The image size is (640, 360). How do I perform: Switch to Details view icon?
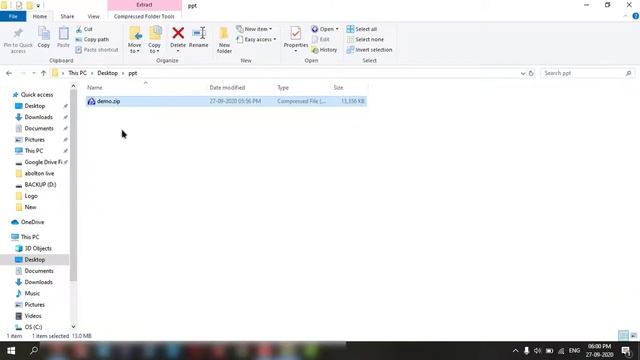623,335
